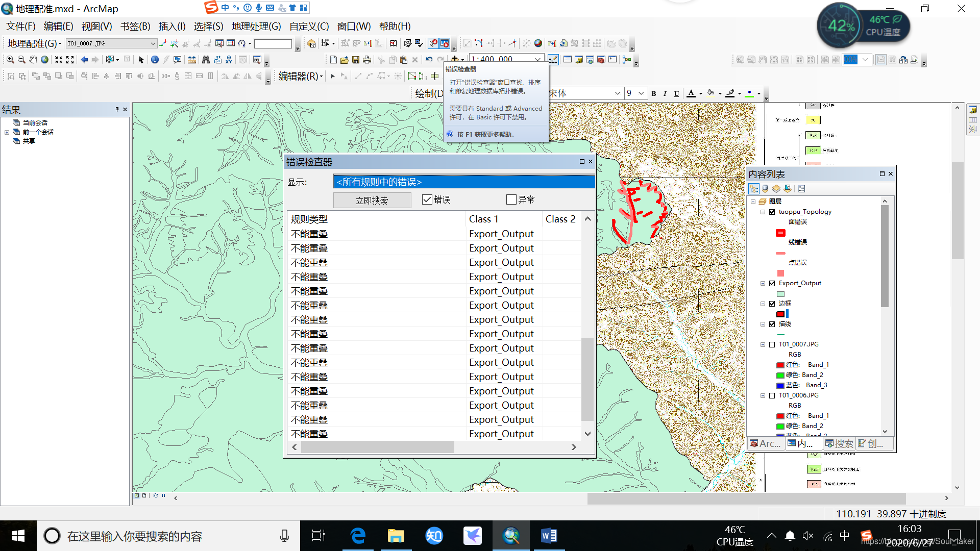Open font color picker dropdown arrow
This screenshot has height=551, width=980.
[x=700, y=93]
